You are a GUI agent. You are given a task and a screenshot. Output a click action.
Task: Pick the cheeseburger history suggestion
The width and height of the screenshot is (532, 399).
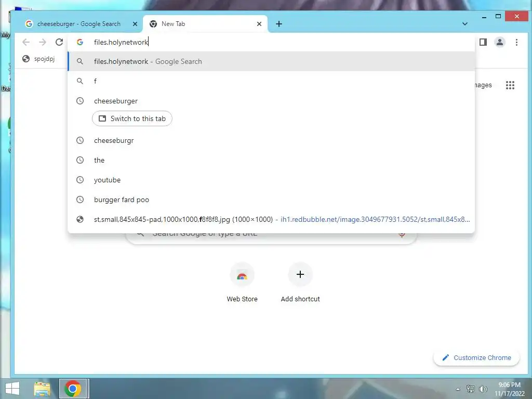pyautogui.click(x=271, y=101)
